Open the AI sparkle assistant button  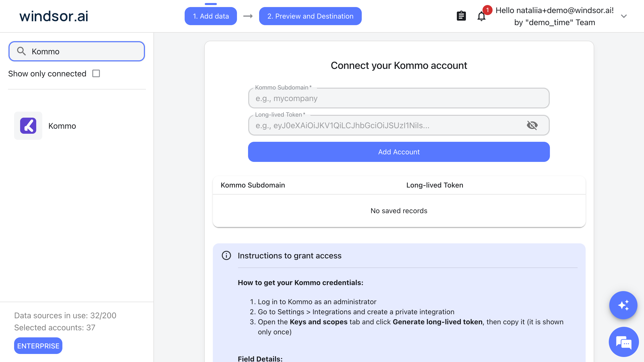pos(623,305)
